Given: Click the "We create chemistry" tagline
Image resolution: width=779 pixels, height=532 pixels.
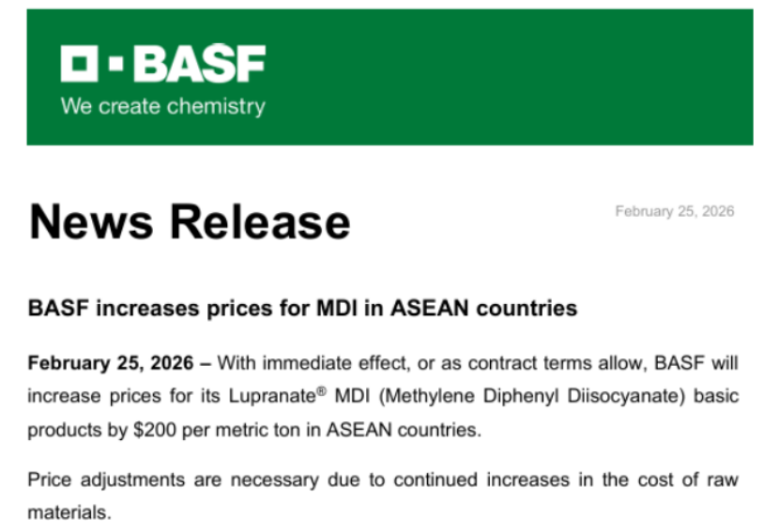Looking at the screenshot, I should (x=162, y=106).
